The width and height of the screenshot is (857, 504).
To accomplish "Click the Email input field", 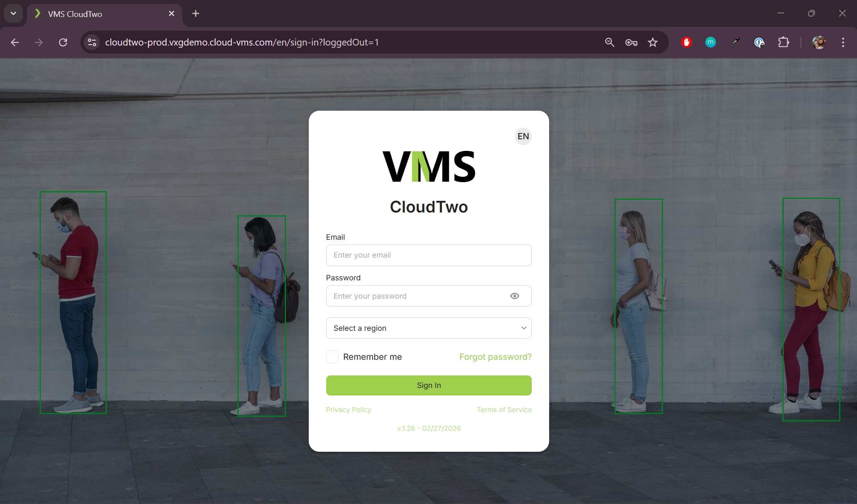I will coord(428,255).
